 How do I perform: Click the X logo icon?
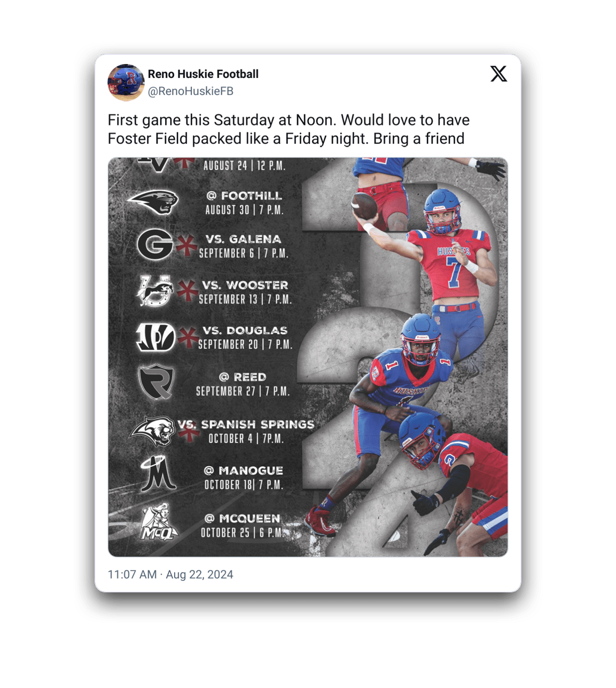click(498, 74)
